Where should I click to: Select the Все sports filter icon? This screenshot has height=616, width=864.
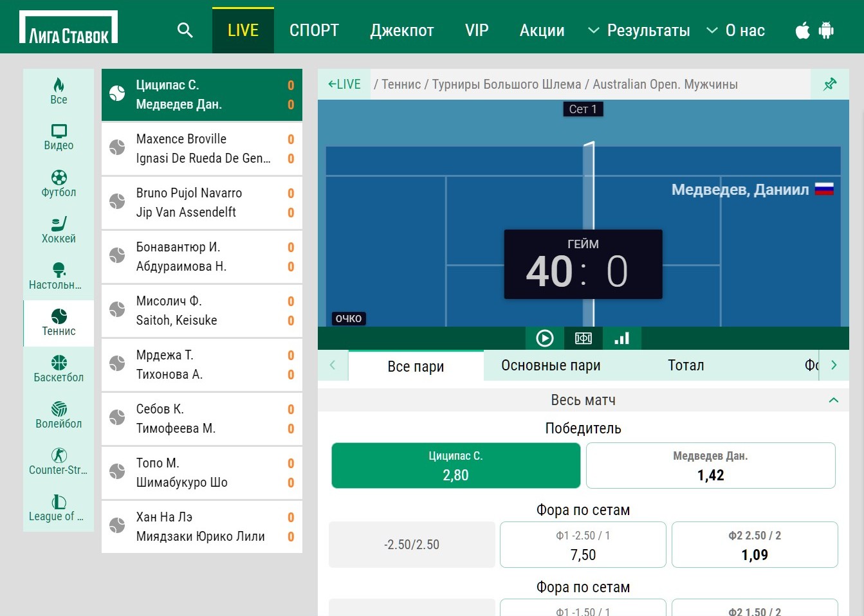(59, 91)
